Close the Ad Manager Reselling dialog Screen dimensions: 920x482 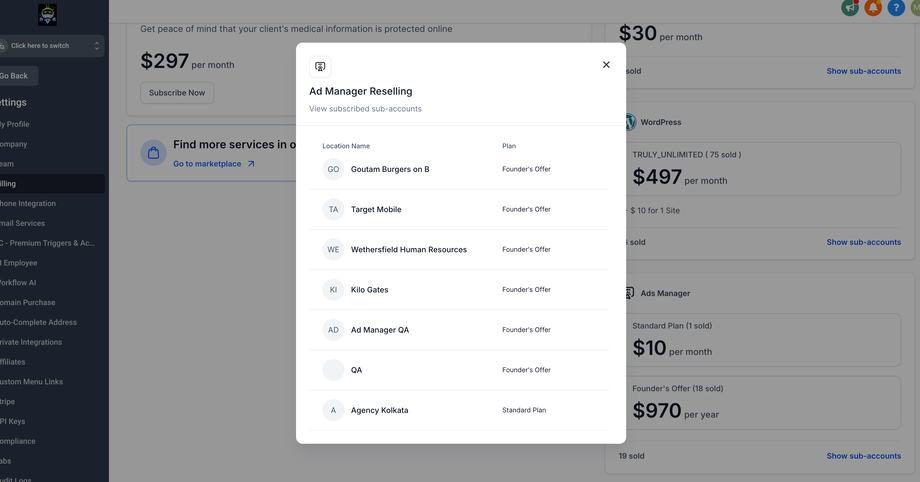point(606,65)
